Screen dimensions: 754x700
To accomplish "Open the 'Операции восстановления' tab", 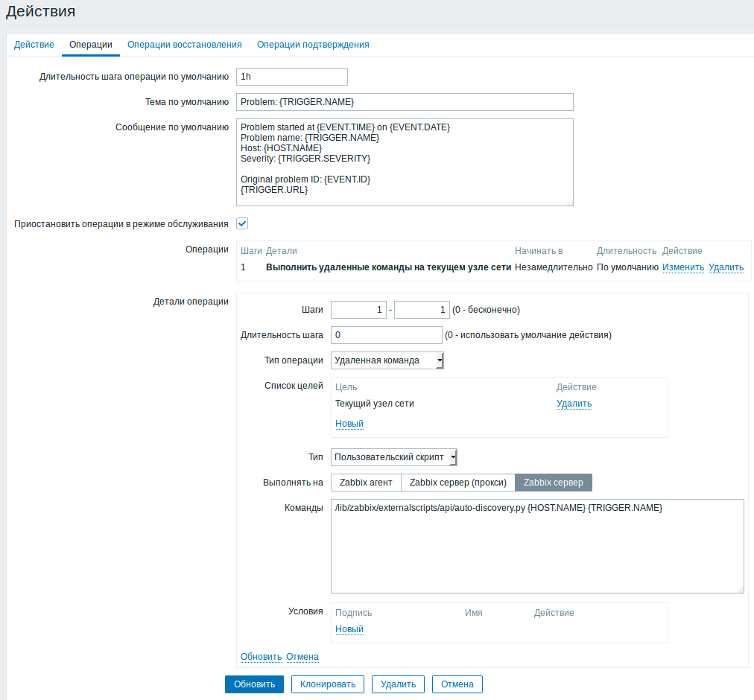I will [185, 45].
